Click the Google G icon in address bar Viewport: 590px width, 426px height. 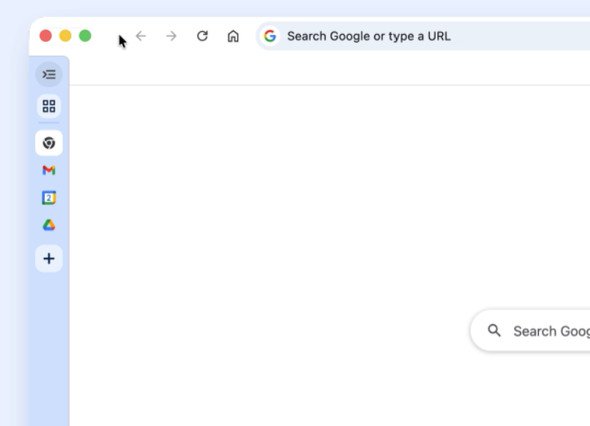click(x=270, y=36)
